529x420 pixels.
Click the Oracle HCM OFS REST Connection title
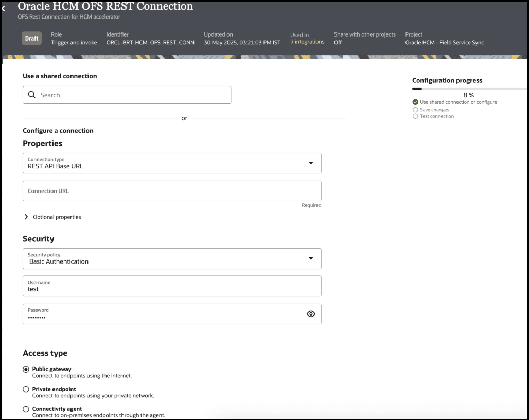[105, 6]
